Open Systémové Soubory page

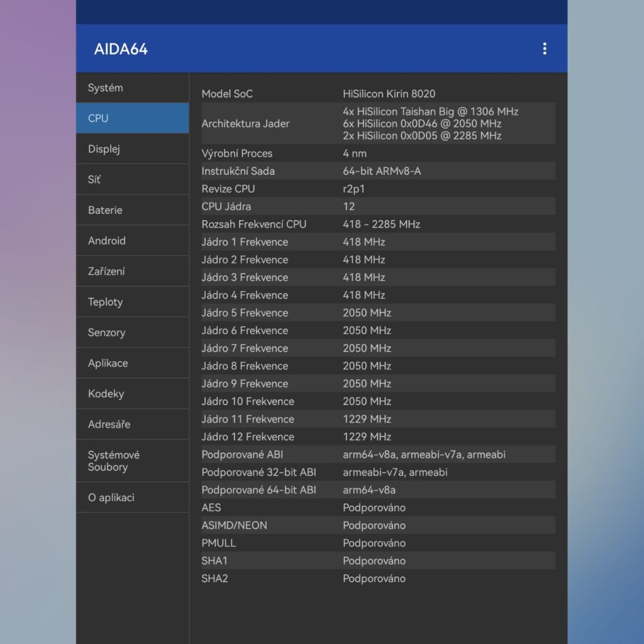(132, 461)
